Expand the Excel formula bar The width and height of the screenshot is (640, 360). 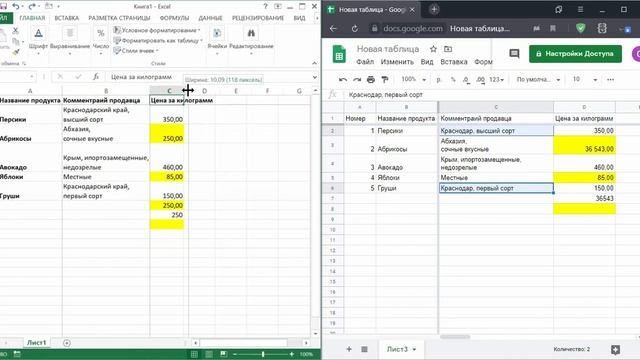point(314,77)
